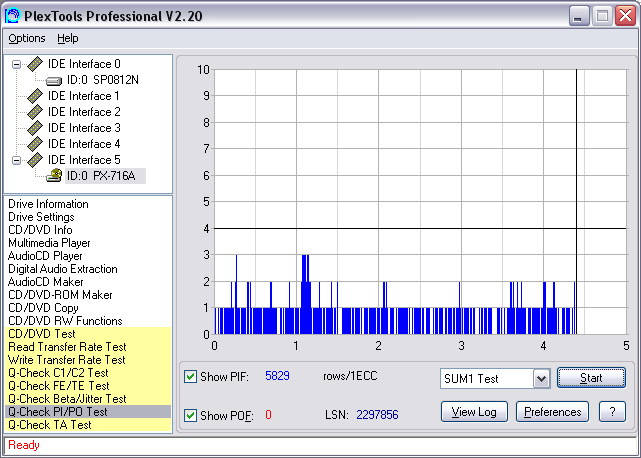Click the SP0812N hard drive icon
Viewport: 641px width, 458px height.
[54, 81]
